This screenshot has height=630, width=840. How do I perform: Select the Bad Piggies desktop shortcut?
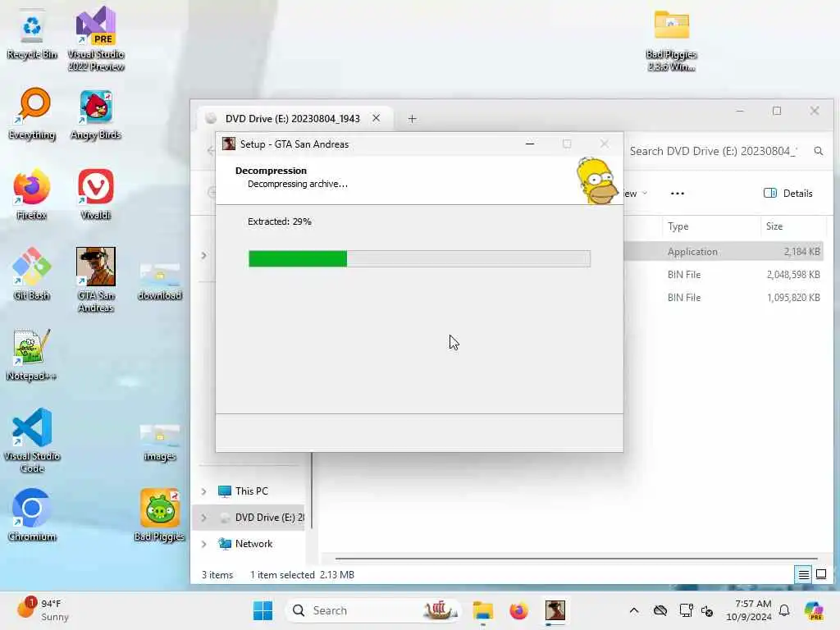click(160, 515)
